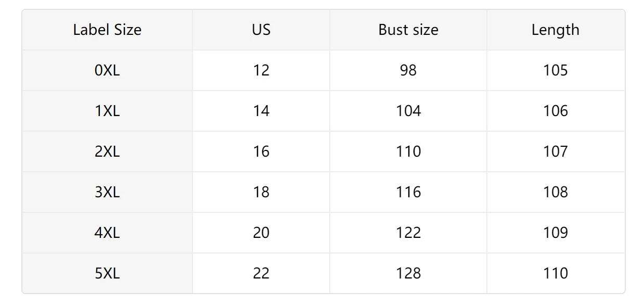The width and height of the screenshot is (644, 304).
Task: Click the US size 18 cell
Action: [x=261, y=192]
